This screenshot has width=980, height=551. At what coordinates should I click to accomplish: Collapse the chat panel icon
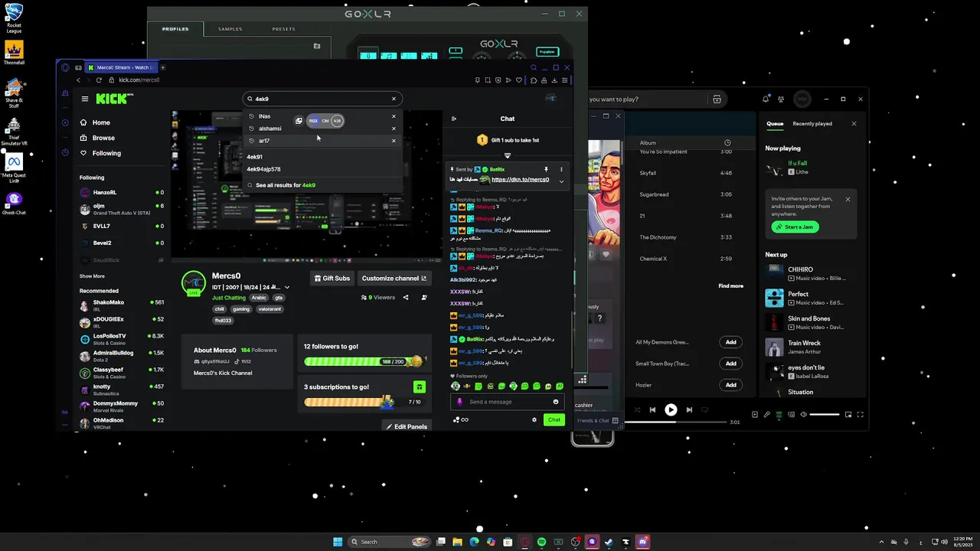(454, 119)
